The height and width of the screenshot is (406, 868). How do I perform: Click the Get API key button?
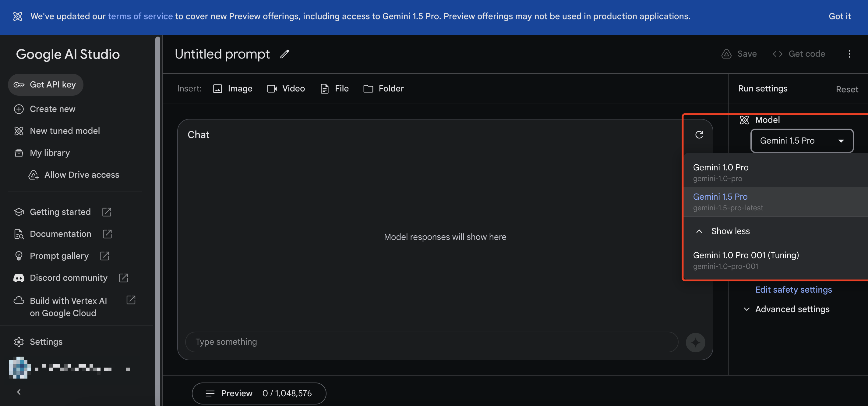point(45,85)
